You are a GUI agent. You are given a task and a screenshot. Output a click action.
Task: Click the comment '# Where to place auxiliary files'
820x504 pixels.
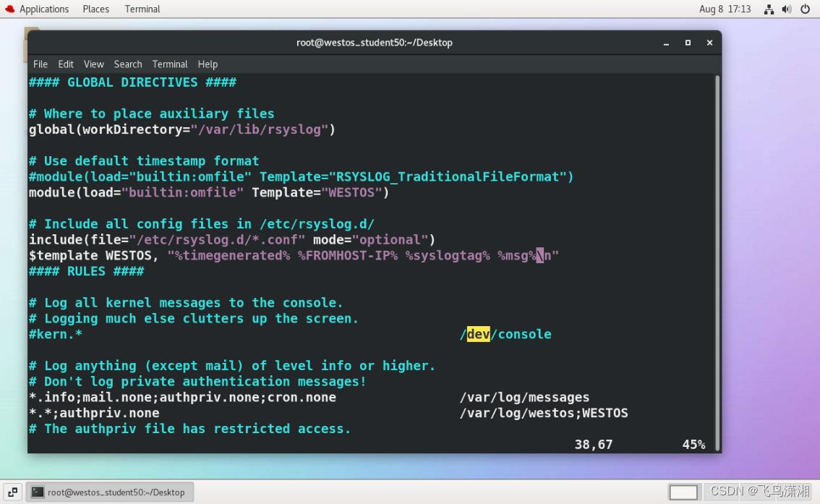[152, 114]
